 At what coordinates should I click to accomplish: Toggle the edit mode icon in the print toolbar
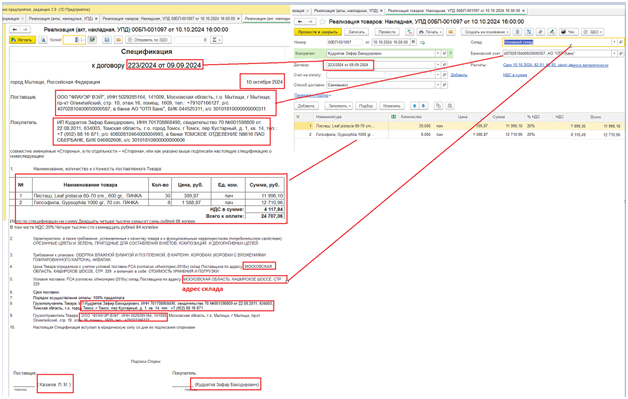point(93,40)
